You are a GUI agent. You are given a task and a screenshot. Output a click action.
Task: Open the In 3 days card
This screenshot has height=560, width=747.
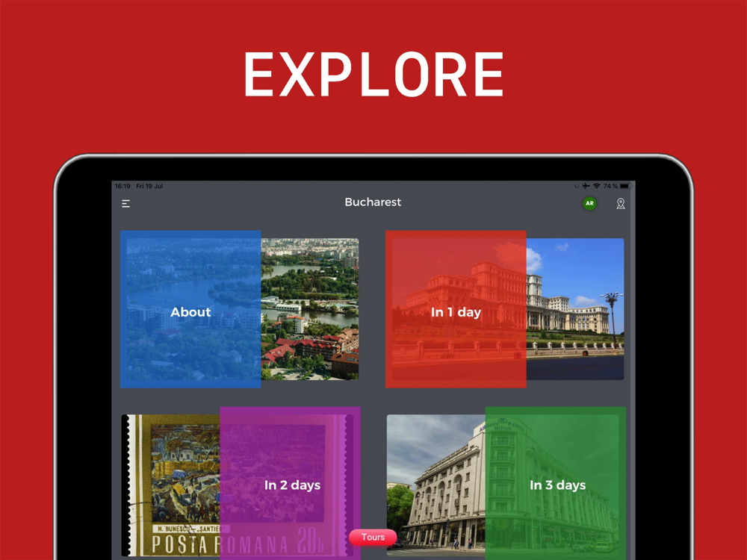click(506, 485)
